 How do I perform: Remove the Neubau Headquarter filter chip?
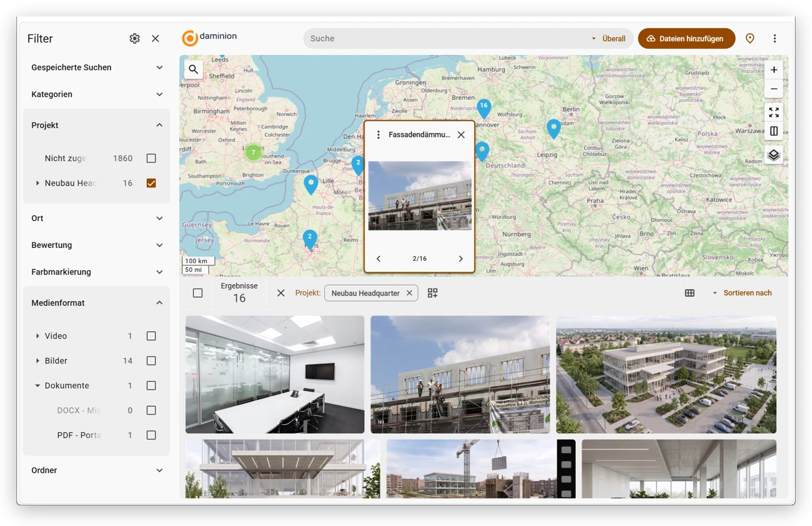[409, 293]
